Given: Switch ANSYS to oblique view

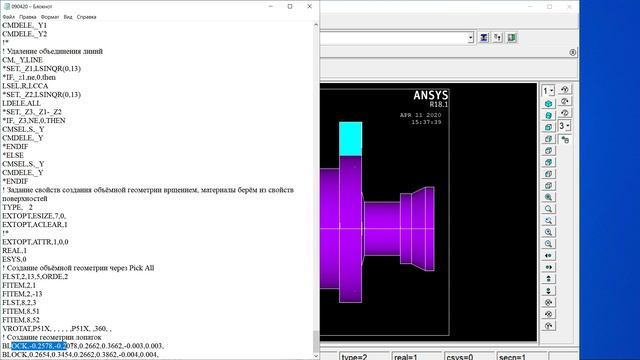Looking at the screenshot, I should [x=548, y=116].
